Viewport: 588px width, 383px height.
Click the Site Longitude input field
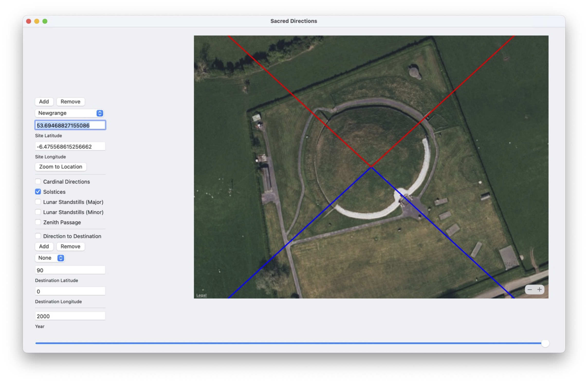tap(70, 147)
